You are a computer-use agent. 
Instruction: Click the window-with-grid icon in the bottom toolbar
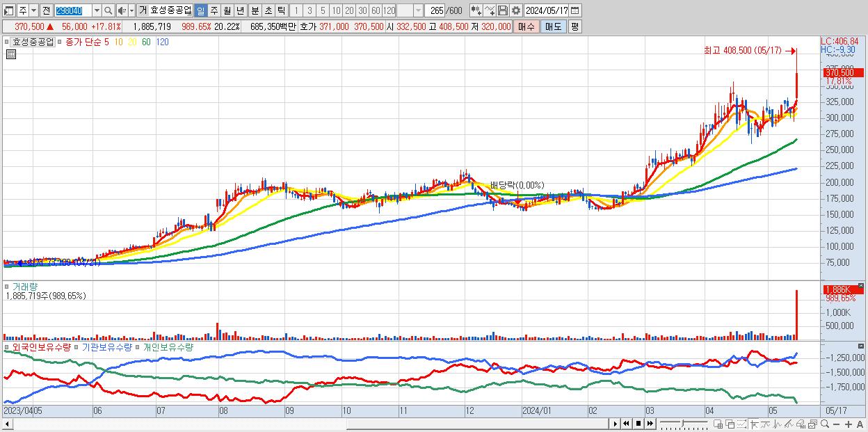(x=718, y=424)
